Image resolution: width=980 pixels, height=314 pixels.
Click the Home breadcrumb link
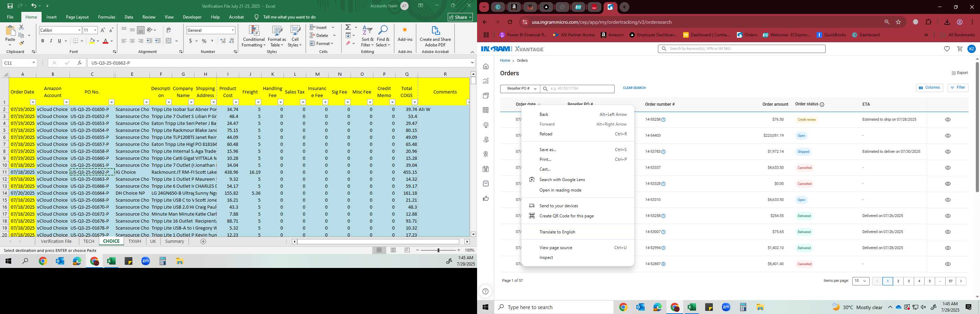click(505, 60)
